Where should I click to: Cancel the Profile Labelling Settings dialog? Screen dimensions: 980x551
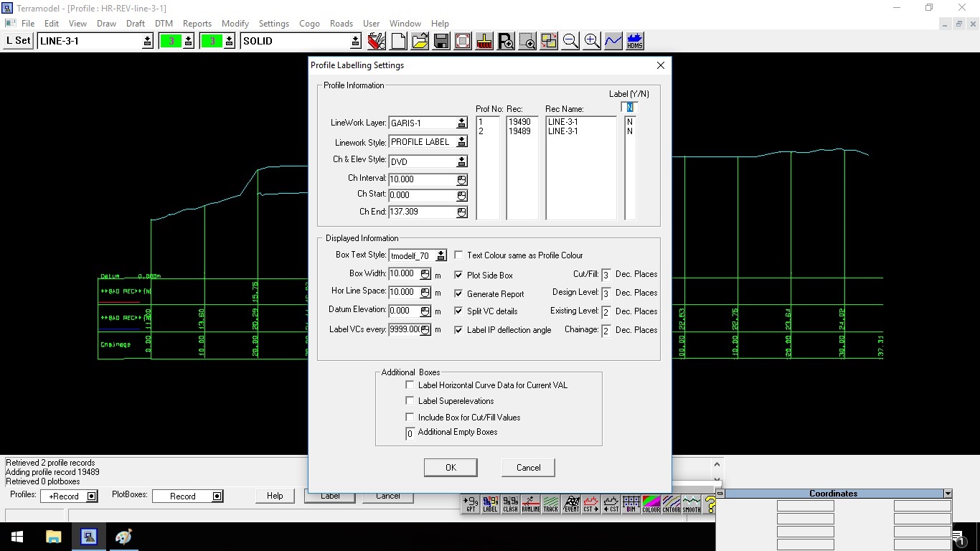point(529,468)
